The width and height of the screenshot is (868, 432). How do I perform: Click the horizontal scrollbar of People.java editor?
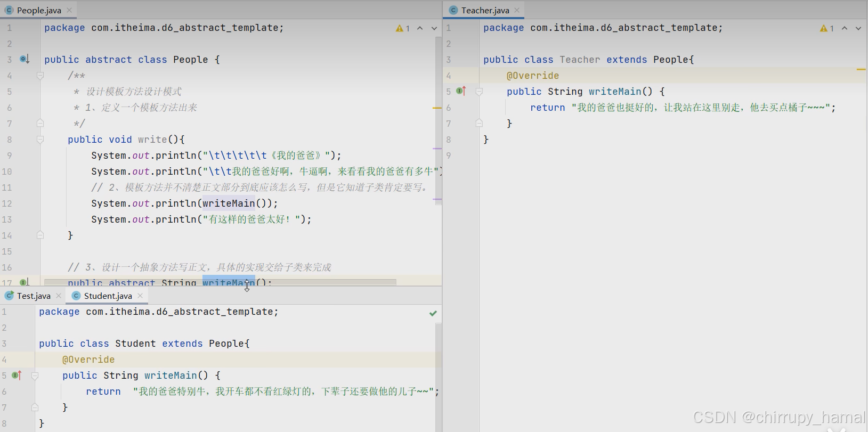(x=220, y=282)
